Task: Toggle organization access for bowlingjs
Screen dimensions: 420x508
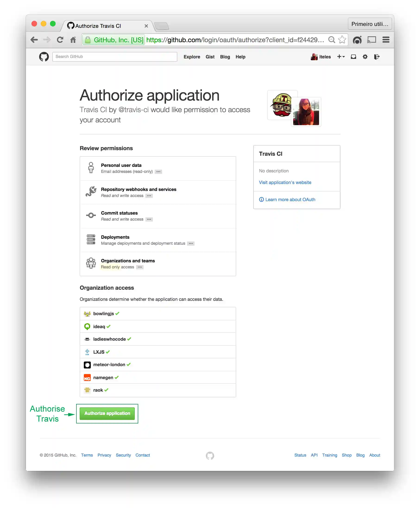Action: click(118, 313)
